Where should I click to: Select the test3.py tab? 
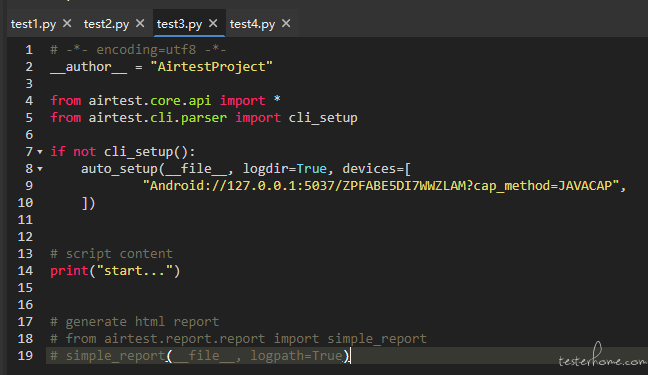coord(179,24)
